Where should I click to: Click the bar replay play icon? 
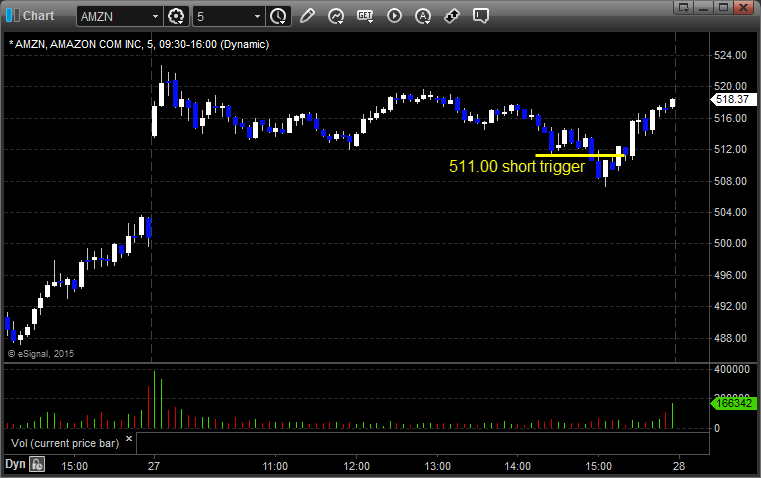pyautogui.click(x=394, y=16)
